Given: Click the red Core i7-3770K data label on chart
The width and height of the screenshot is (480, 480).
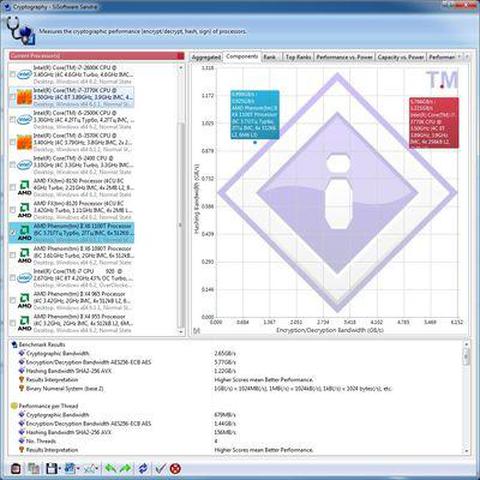Looking at the screenshot, I should [x=434, y=123].
